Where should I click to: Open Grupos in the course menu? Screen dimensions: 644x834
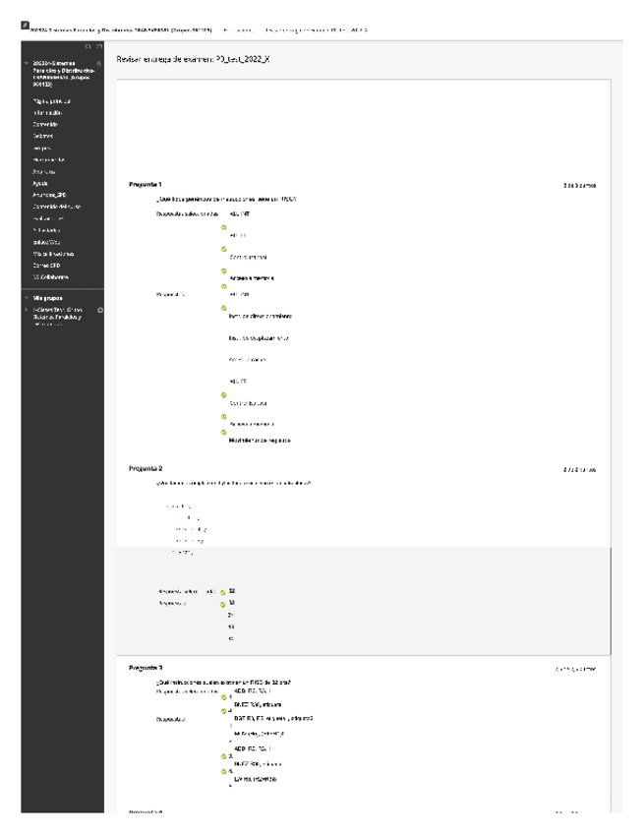(41, 148)
